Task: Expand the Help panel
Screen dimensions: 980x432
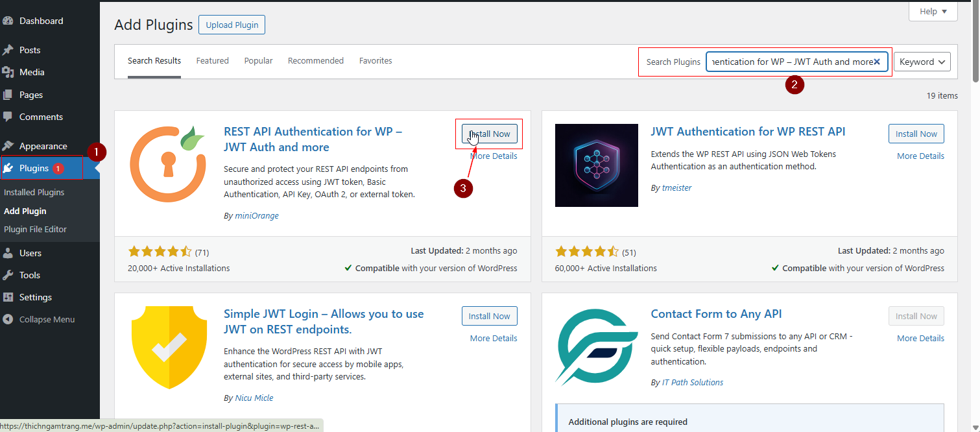Action: point(933,12)
